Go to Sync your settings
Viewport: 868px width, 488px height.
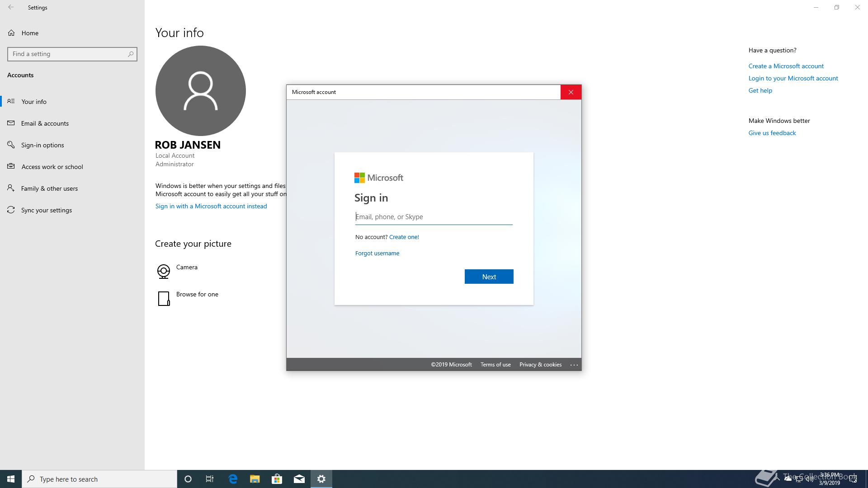click(x=46, y=210)
